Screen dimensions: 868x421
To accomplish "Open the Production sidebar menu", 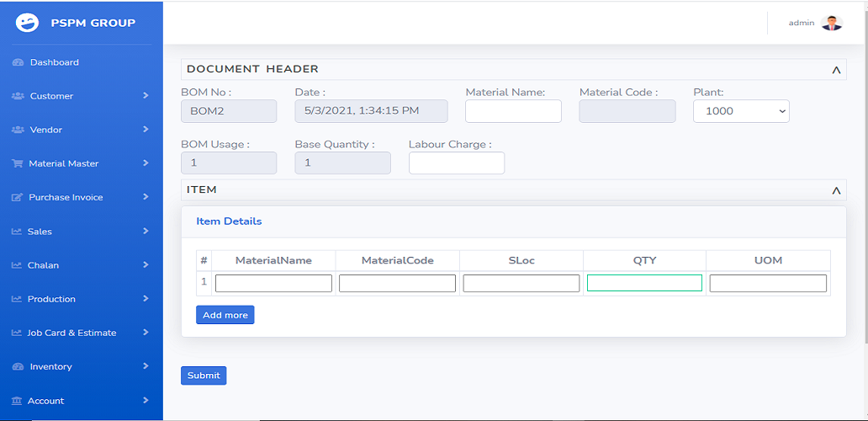I will pyautogui.click(x=51, y=299).
